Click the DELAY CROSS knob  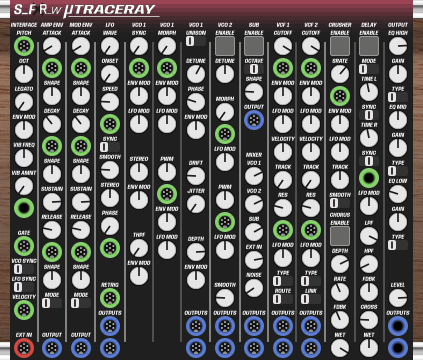pos(369,320)
